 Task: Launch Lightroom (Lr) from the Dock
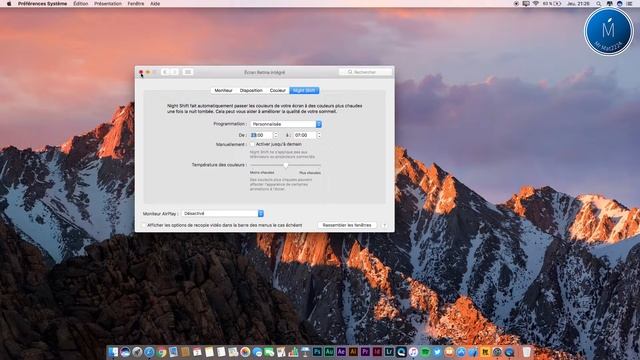coord(389,352)
